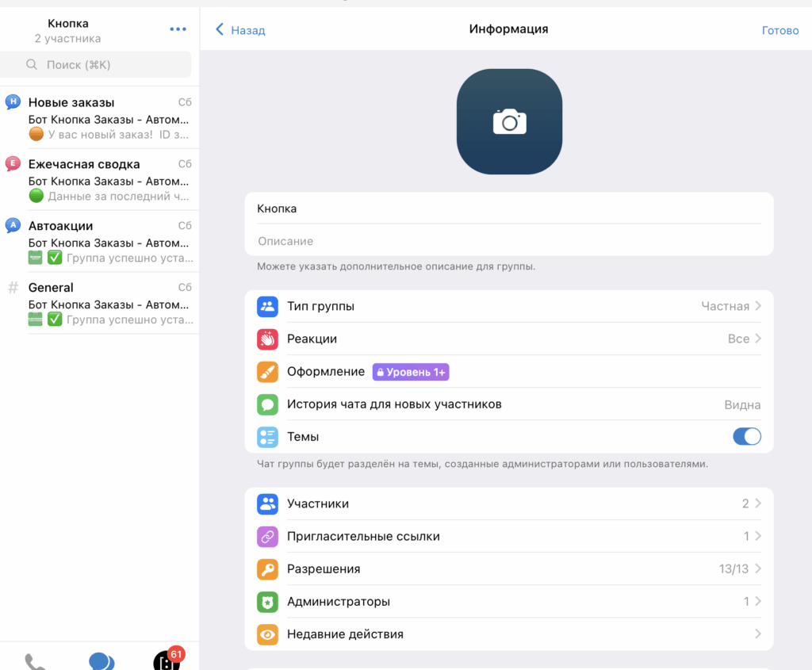Image resolution: width=812 pixels, height=670 pixels.
Task: Click the 2 участника subtitle
Action: (x=68, y=38)
